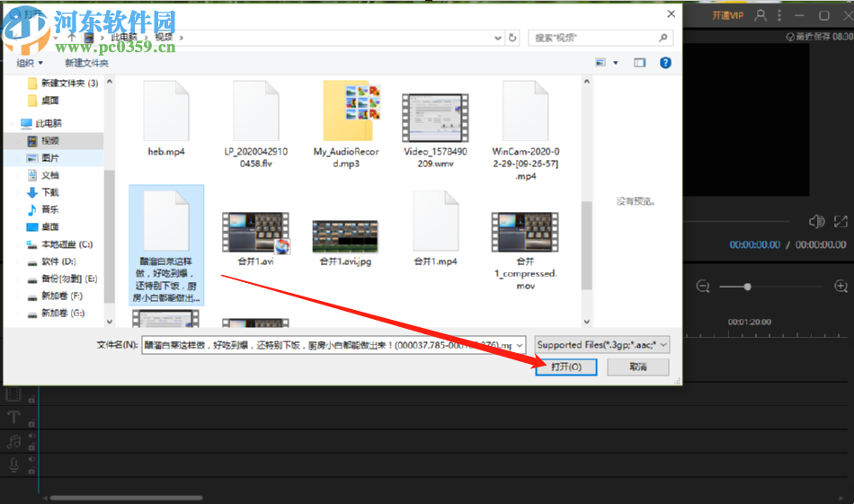Viewport: 854px width, 504px height.
Task: Select the 醋溜白菜 video file
Action: click(x=166, y=245)
